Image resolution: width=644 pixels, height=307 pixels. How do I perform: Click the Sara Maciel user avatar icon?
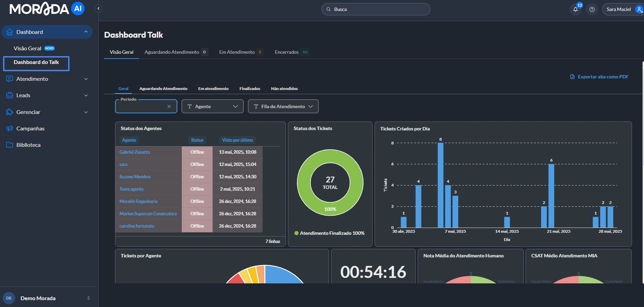[639, 9]
